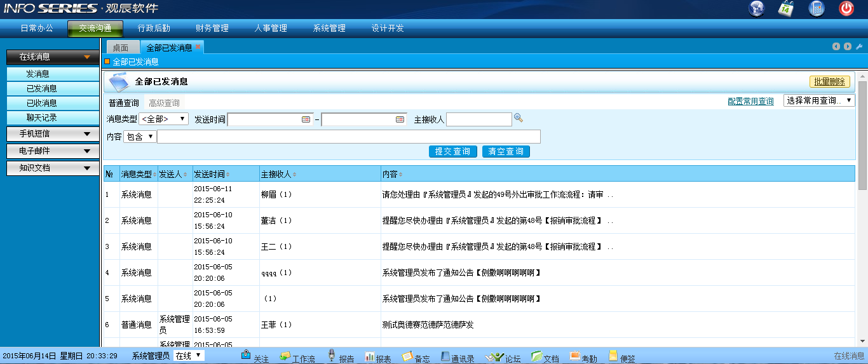
Task: Click the next tab arrow icon
Action: tap(848, 46)
